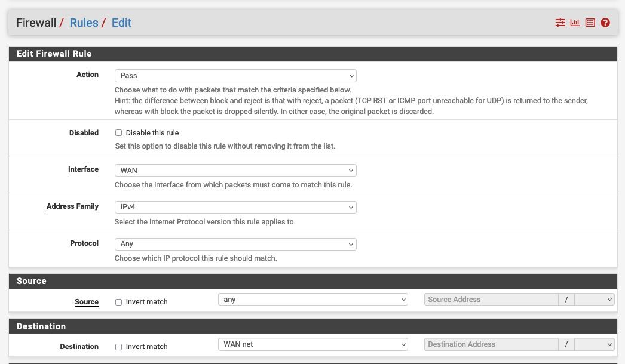Open the Source type dropdown showing any
The height and width of the screenshot is (364, 625).
click(x=312, y=300)
